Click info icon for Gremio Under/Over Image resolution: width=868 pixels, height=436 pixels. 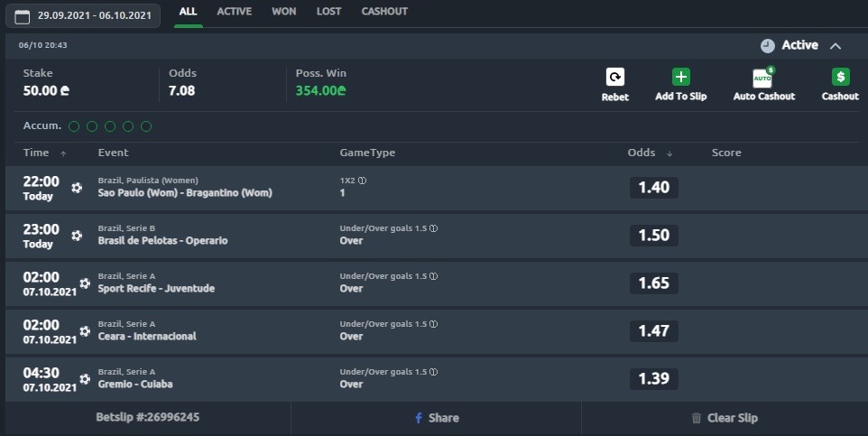pos(433,372)
